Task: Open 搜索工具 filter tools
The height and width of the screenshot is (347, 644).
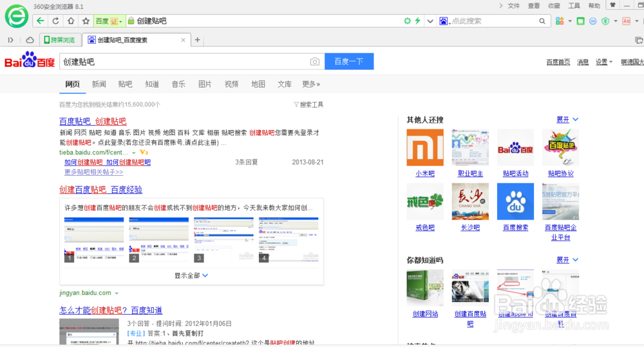Action: coord(308,105)
